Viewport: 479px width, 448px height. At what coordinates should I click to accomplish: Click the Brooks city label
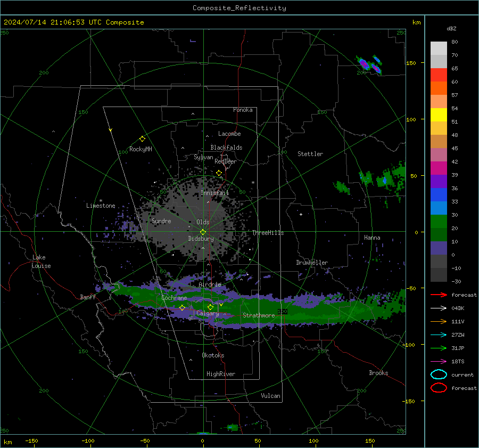point(378,373)
